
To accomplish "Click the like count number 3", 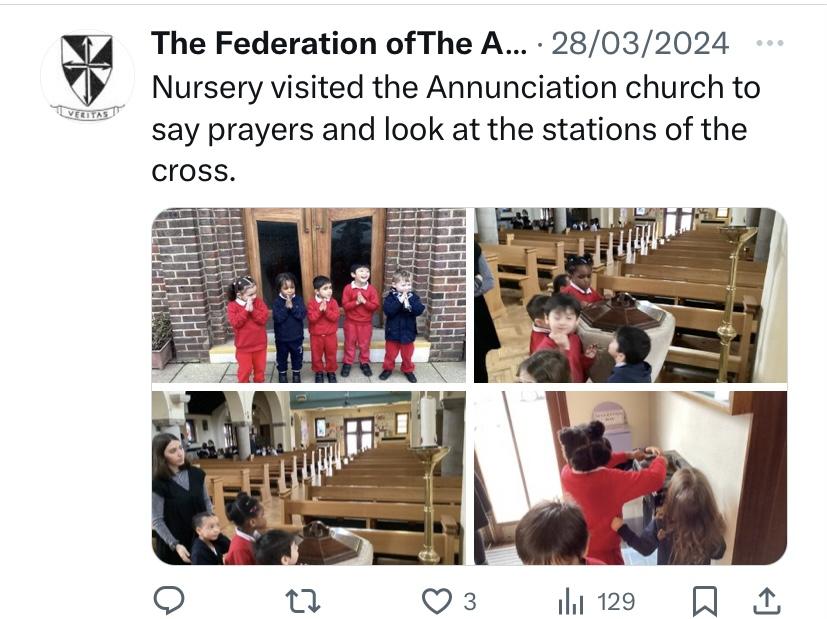I will coord(469,601).
